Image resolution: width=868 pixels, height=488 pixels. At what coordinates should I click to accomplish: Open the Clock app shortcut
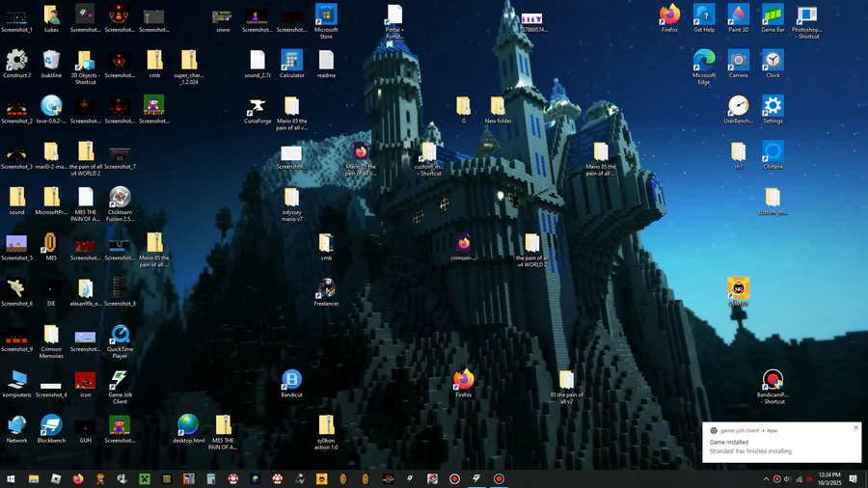point(773,63)
